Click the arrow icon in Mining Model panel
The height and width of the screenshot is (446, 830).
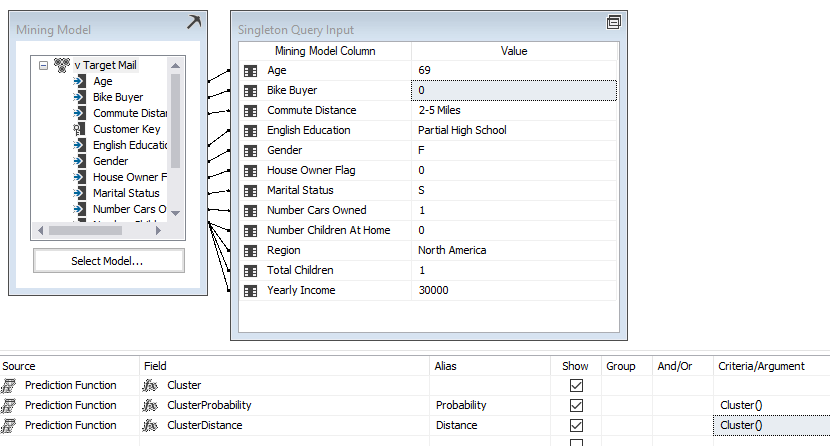[x=193, y=22]
